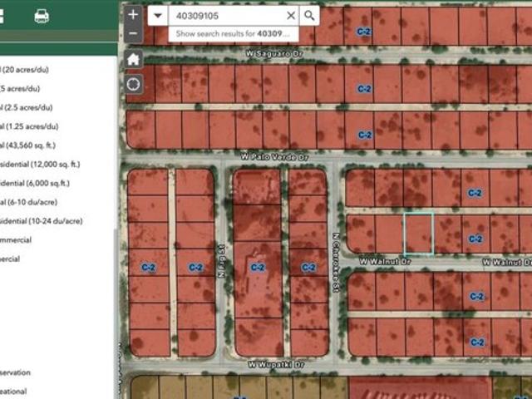Choose 'Show search results for 40309...' suggestion
This screenshot has height=399, width=532.
[232, 33]
